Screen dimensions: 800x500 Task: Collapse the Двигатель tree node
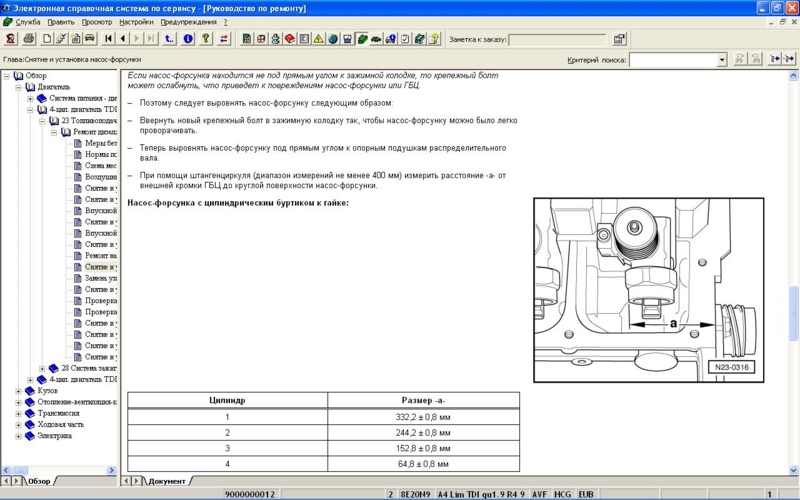coord(18,87)
